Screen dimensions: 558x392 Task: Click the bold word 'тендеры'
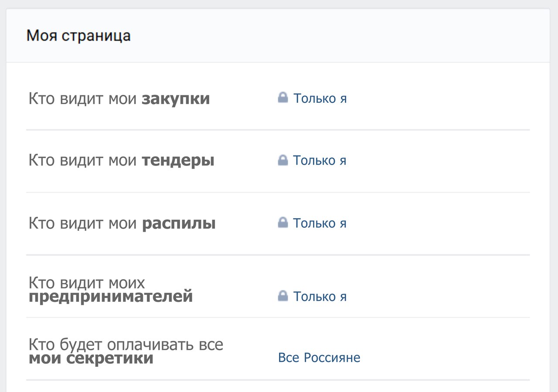(178, 161)
